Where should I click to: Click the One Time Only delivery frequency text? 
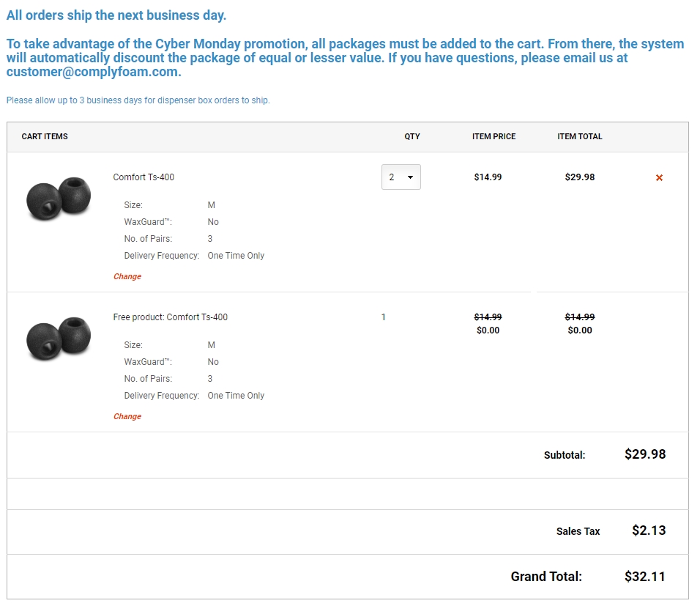235,256
